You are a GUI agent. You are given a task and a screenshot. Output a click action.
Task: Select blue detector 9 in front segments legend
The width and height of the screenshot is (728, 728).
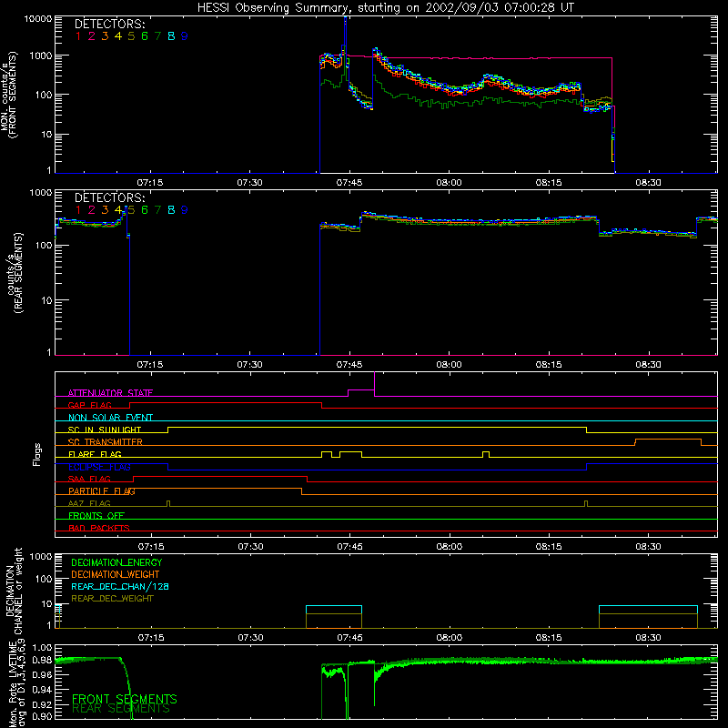[185, 36]
